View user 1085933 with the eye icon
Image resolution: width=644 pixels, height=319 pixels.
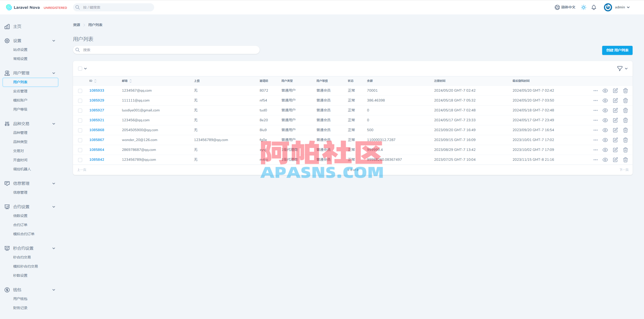click(x=605, y=90)
